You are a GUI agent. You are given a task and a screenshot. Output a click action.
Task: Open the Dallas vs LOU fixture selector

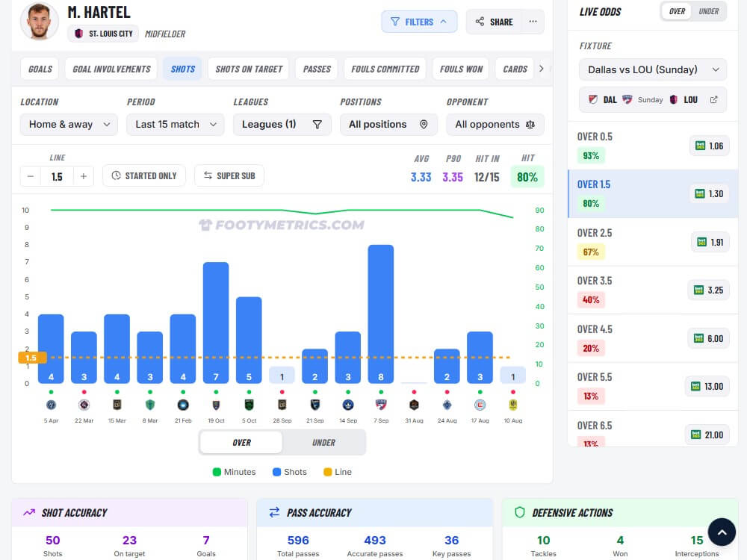point(652,69)
